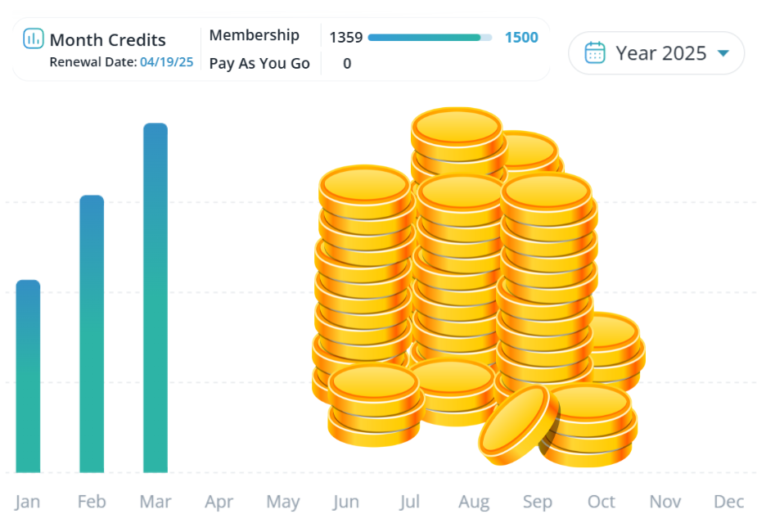757x532 pixels.
Task: Click the tilted coin at the pile base
Action: [520, 425]
